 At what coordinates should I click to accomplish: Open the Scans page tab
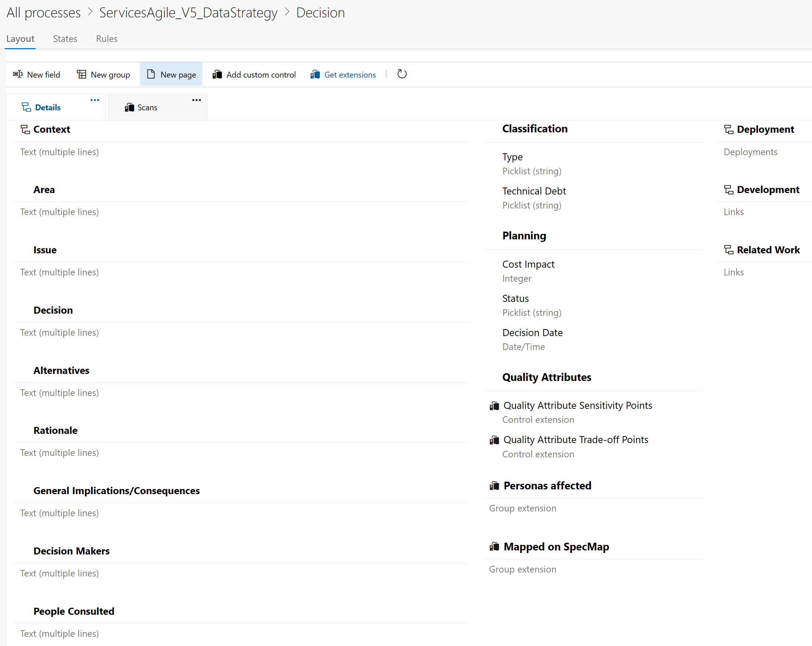147,108
